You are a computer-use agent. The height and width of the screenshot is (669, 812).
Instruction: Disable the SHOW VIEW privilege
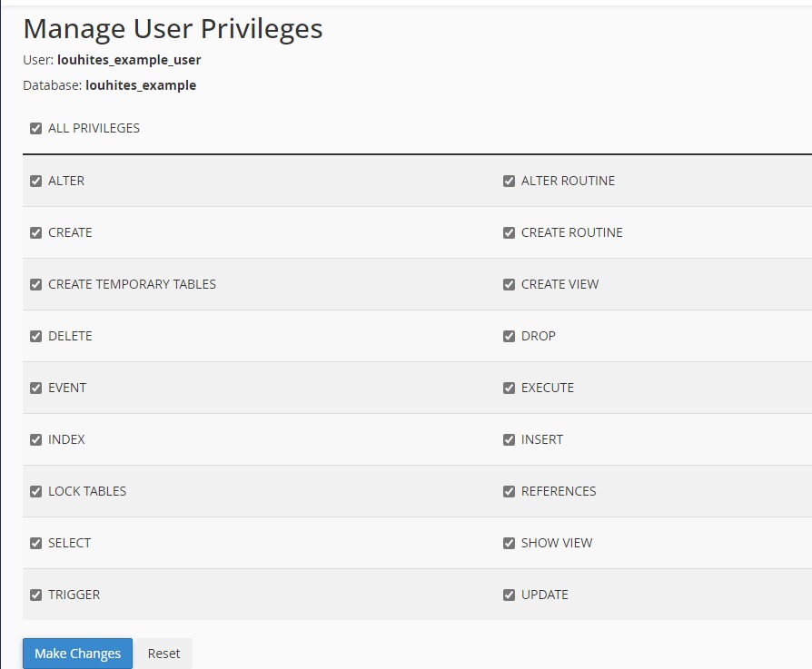click(x=510, y=544)
